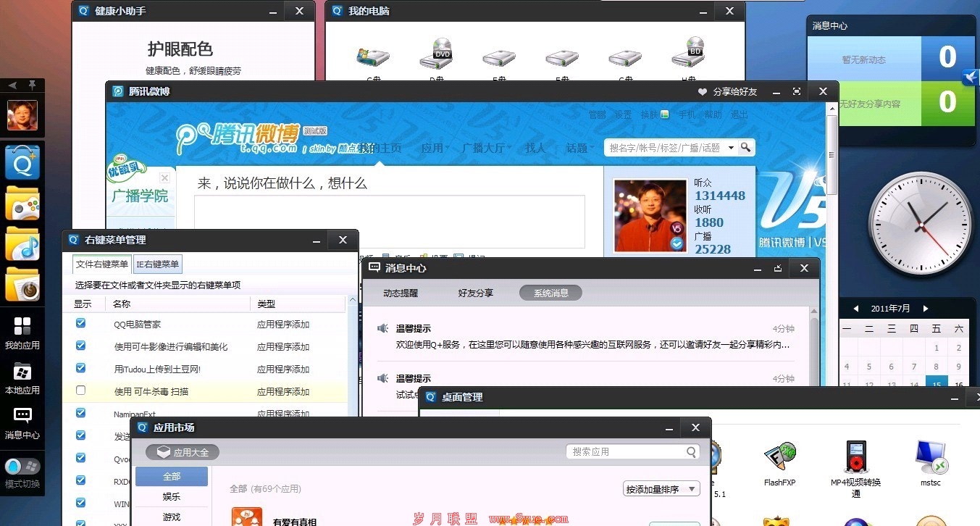Screen dimensions: 980x526
Task: Click the 应用大全 button in 应用市场
Action: pyautogui.click(x=183, y=452)
